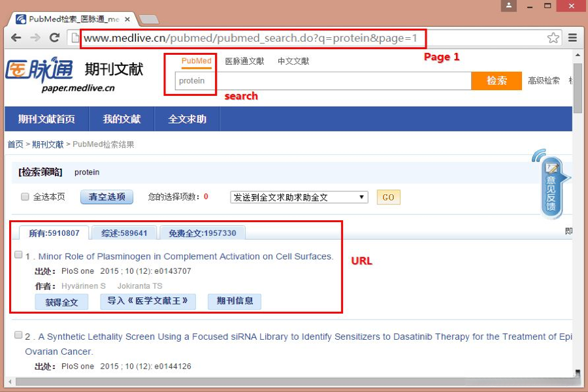Click 期刊信息 button for result 1
Image resolution: width=588 pixels, height=392 pixels.
click(235, 301)
